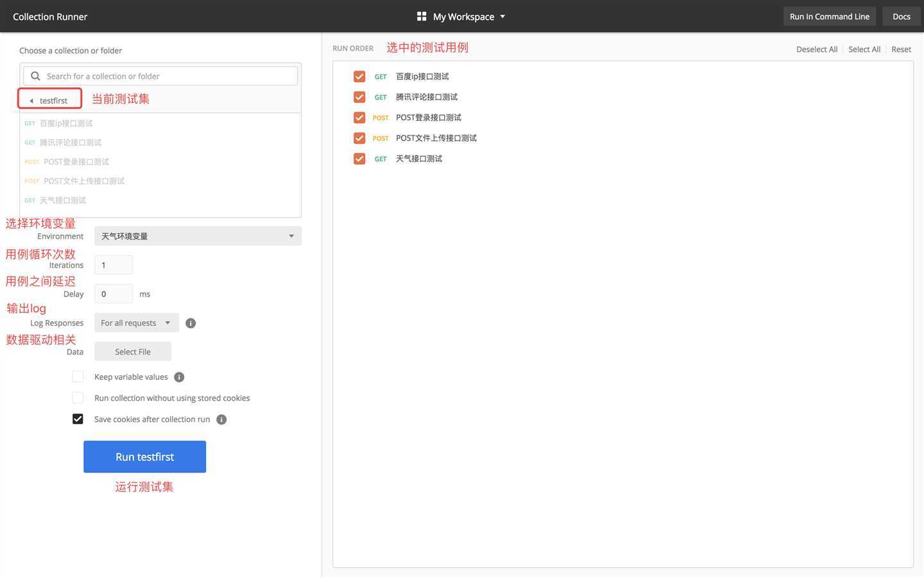Image resolution: width=924 pixels, height=578 pixels.
Task: Click the search magnifier icon
Action: point(35,76)
